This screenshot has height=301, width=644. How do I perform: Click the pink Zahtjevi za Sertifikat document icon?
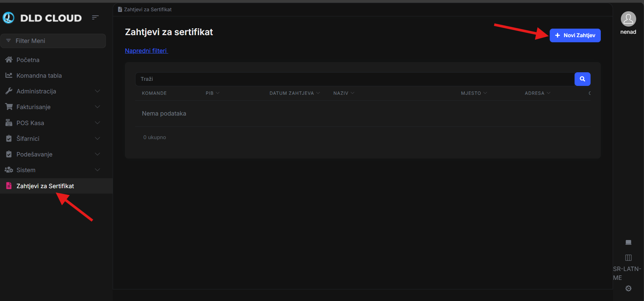pos(9,186)
